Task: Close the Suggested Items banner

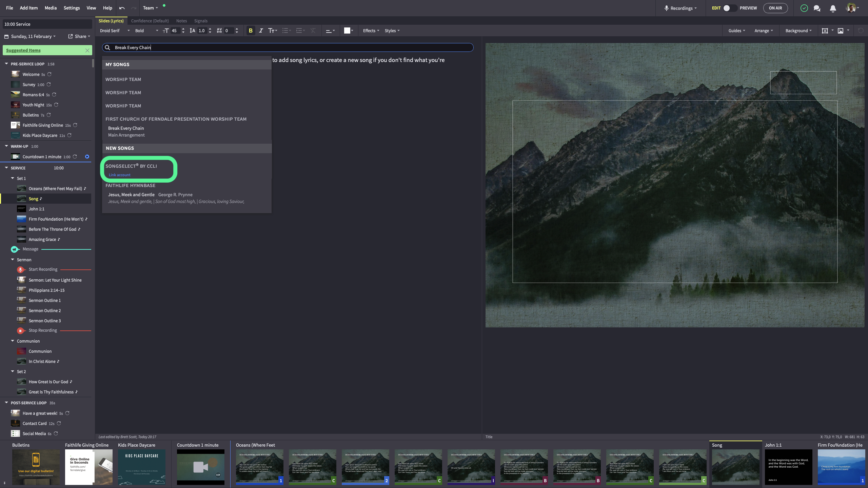Action: coord(87,50)
